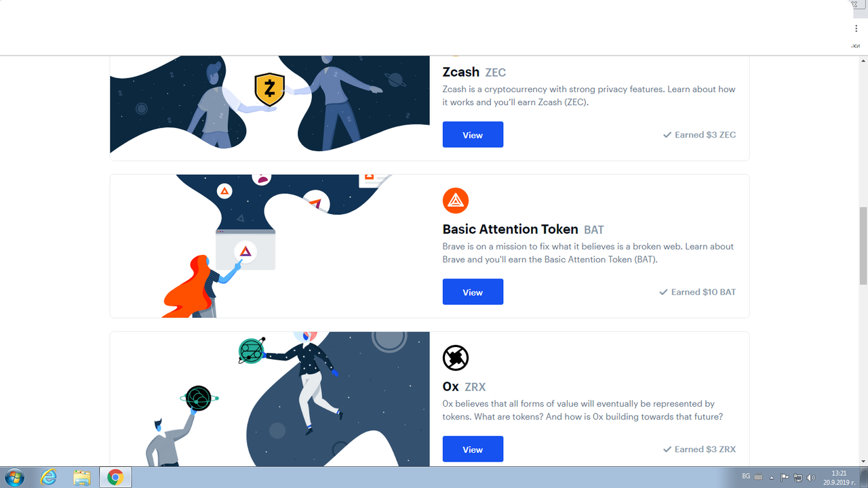
Task: Open the volume speaker tray icon
Action: pyautogui.click(x=811, y=478)
